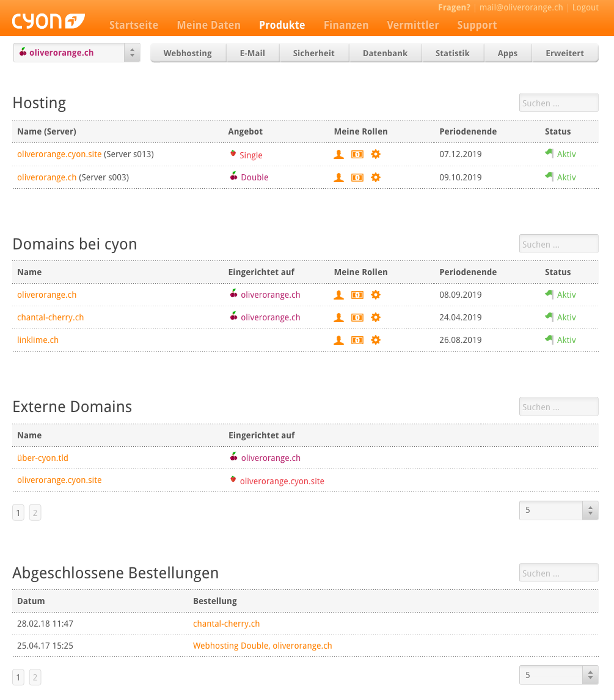Click billing role icon for linklime.ch domain
Screen dimensions: 614x700
357,340
